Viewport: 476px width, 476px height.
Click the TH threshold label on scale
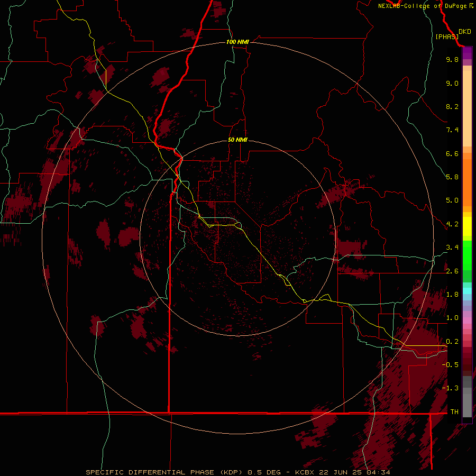[x=454, y=412]
